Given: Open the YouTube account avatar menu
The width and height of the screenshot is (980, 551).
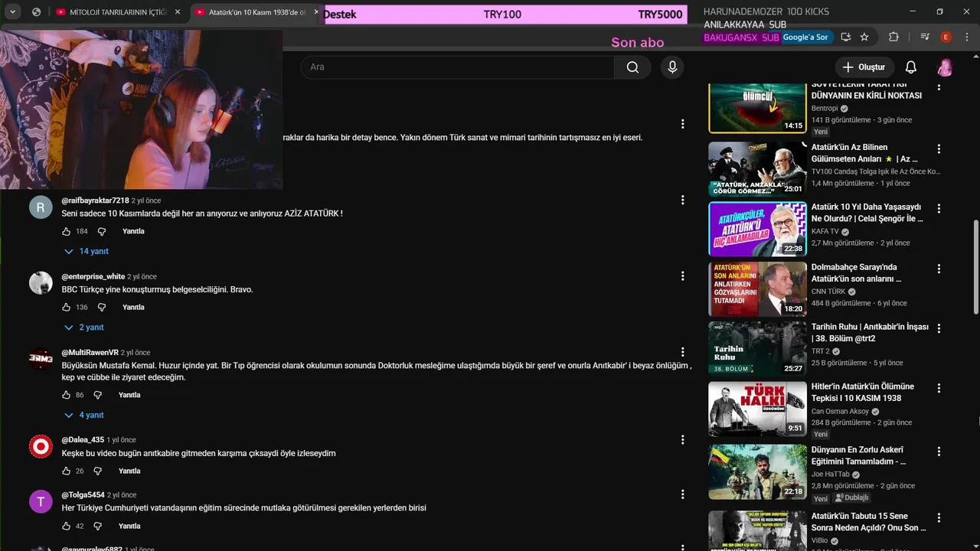Looking at the screenshot, I should pos(946,67).
